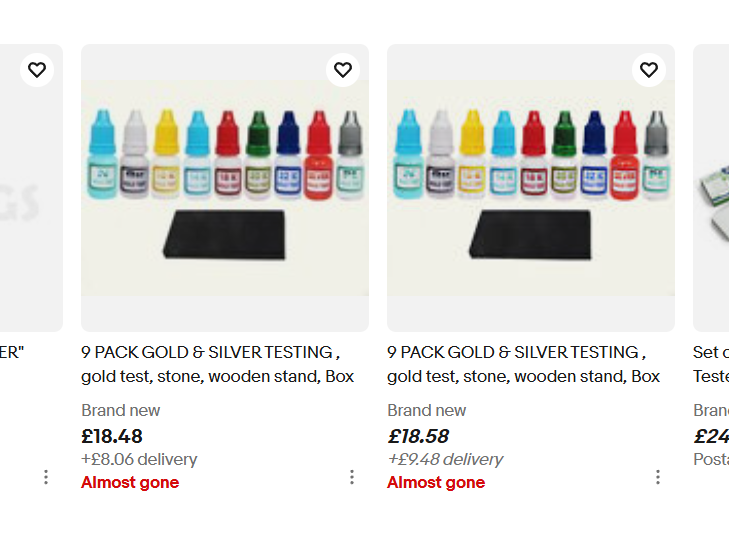This screenshot has height=542, width=729.
Task: Click 'Almost gone' under the £18.58 item
Action: pyautogui.click(x=436, y=482)
